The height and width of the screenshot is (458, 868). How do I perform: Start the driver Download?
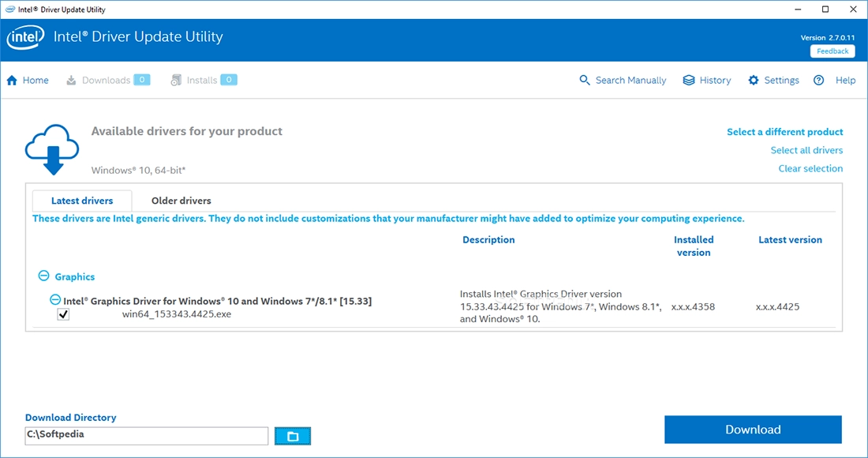(x=752, y=430)
